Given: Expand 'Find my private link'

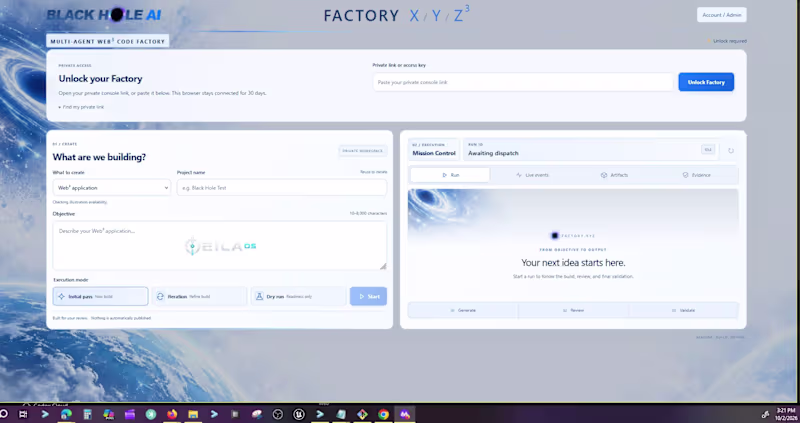Looking at the screenshot, I should pos(81,107).
